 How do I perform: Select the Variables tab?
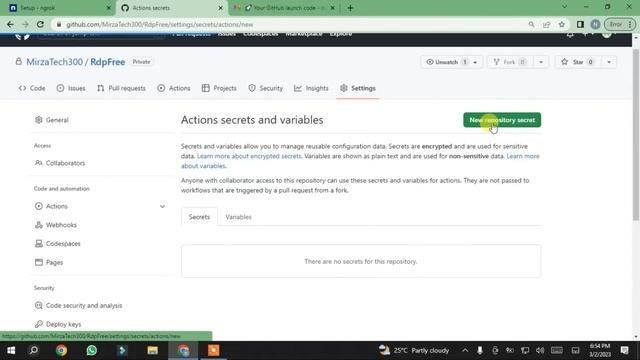[x=238, y=217]
